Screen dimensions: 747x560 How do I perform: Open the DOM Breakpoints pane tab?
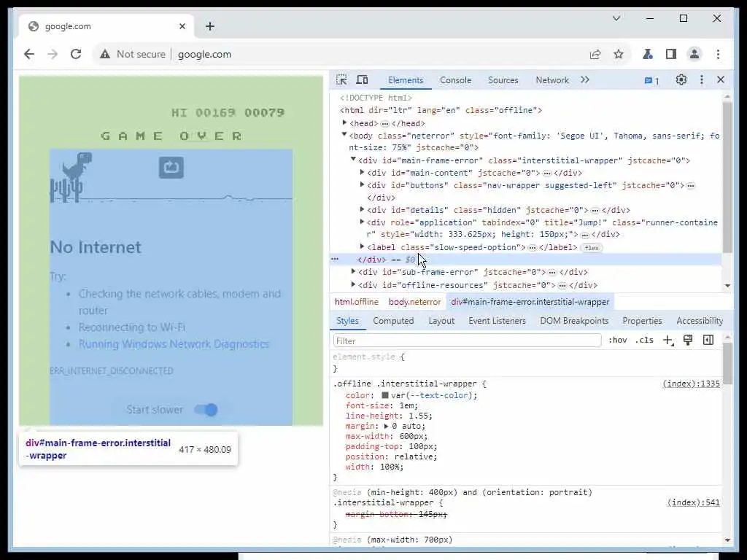pyautogui.click(x=574, y=321)
